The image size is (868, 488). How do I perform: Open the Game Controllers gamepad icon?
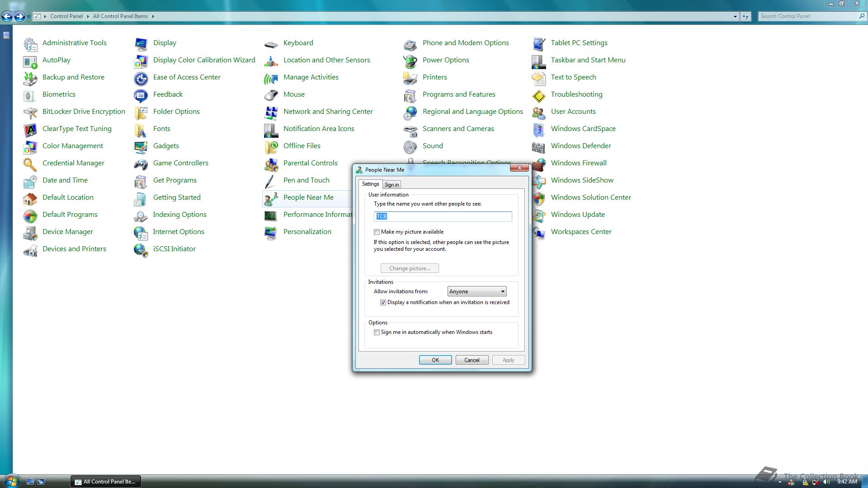[141, 164]
